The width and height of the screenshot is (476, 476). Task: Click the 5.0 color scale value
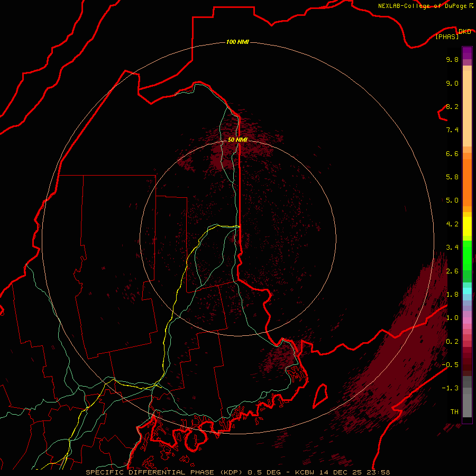[x=452, y=200]
